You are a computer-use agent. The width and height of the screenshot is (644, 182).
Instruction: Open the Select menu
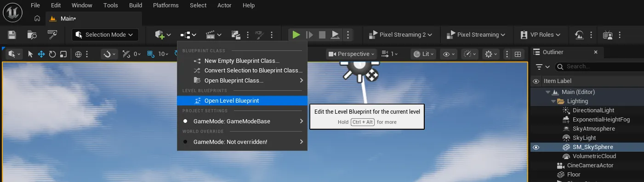[x=198, y=5]
